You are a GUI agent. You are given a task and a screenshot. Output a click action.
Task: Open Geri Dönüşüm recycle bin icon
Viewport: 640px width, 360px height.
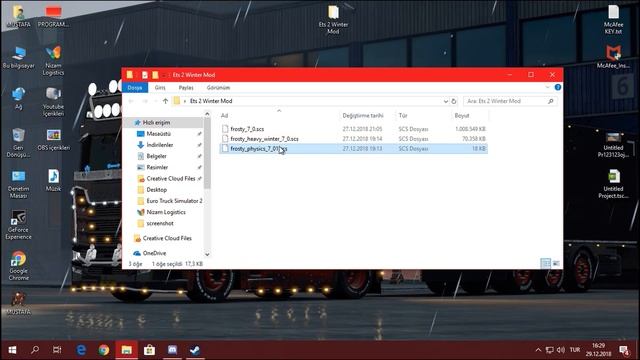[x=18, y=143]
